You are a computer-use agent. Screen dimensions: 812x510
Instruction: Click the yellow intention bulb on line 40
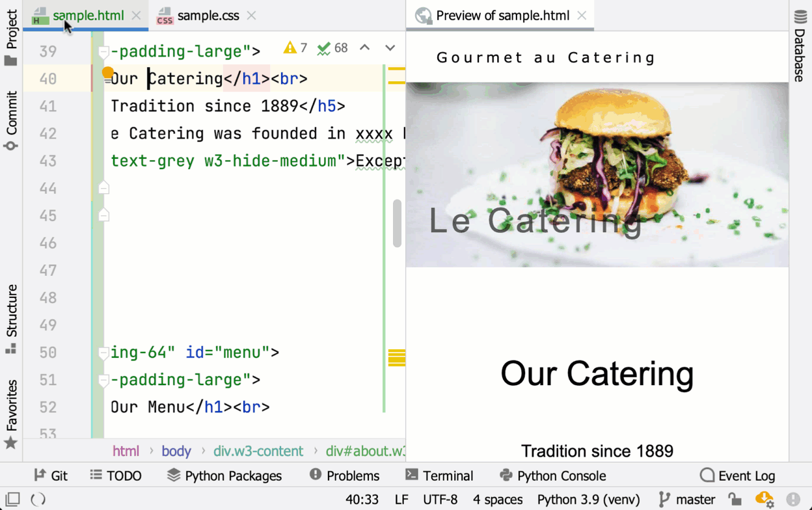click(x=108, y=72)
